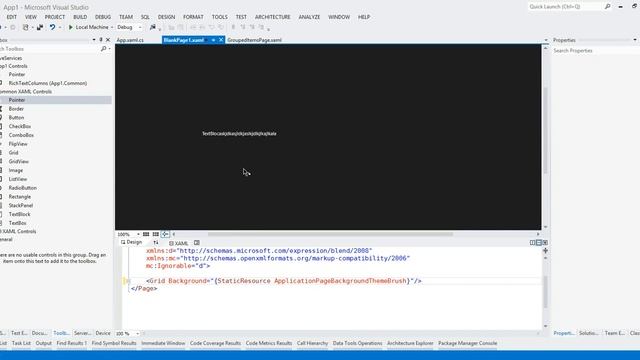Close the Toolbox panel
The width and height of the screenshot is (640, 360).
click(108, 40)
